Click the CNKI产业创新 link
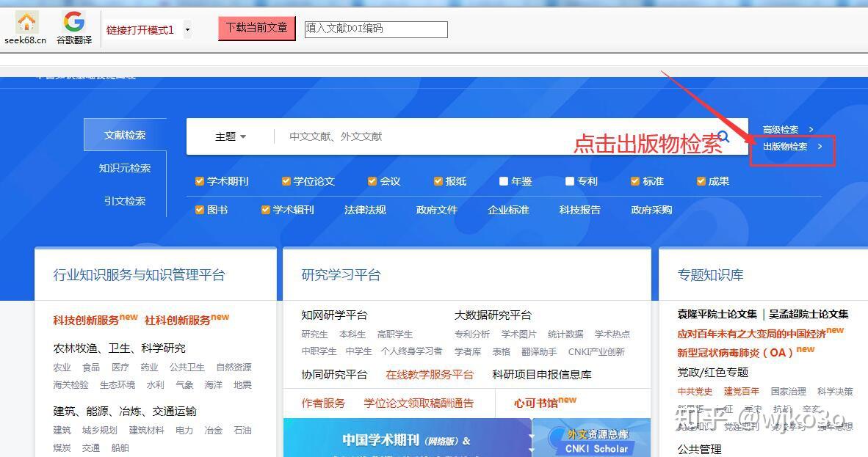868x457 pixels. click(x=596, y=352)
